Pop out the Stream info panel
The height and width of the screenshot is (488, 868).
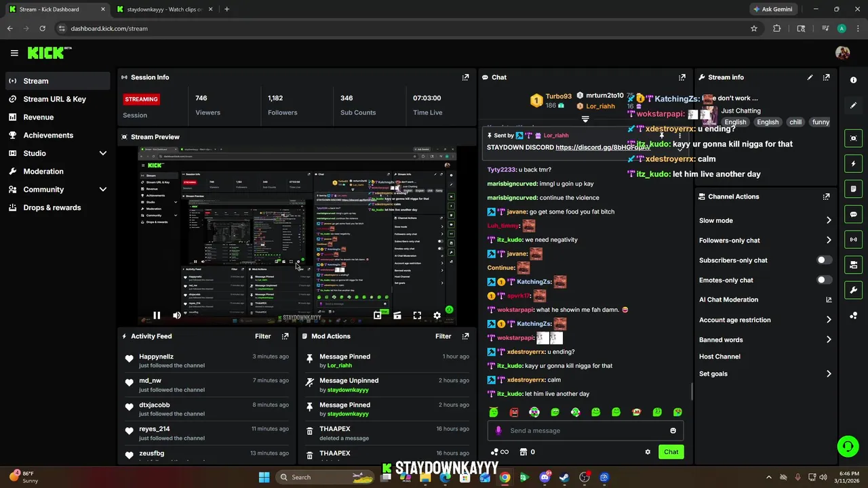coord(826,77)
